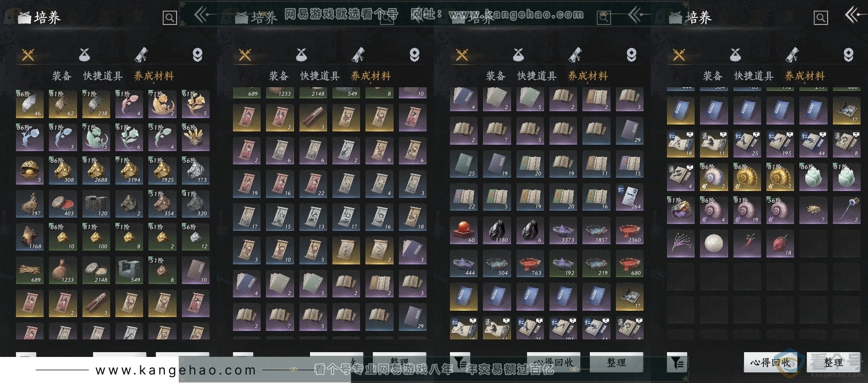Select the golden flower with count 7
Viewport: 868px width, 383px height.
[813, 210]
